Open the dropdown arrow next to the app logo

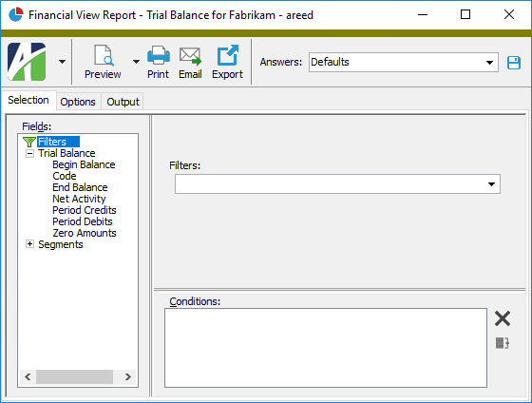point(62,62)
